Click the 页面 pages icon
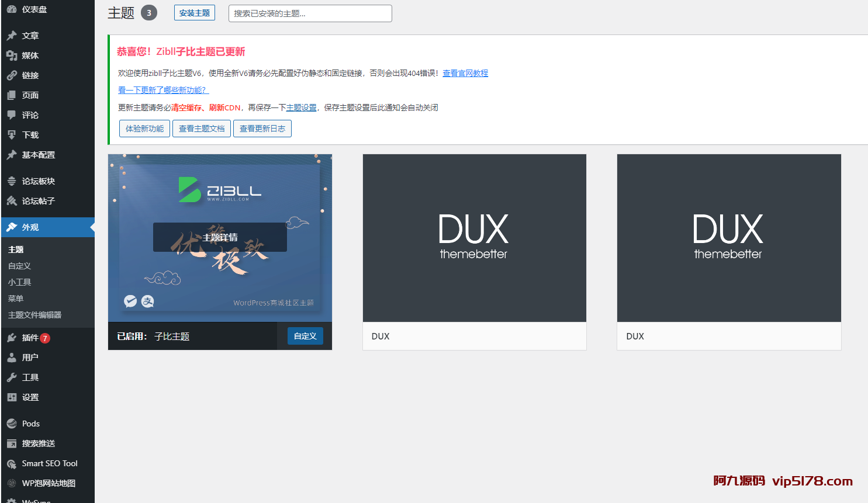Viewport: 868px width, 503px height. coord(12,95)
